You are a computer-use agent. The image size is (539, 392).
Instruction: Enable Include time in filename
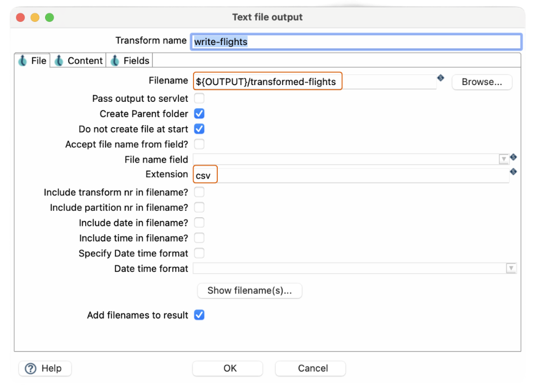click(200, 238)
